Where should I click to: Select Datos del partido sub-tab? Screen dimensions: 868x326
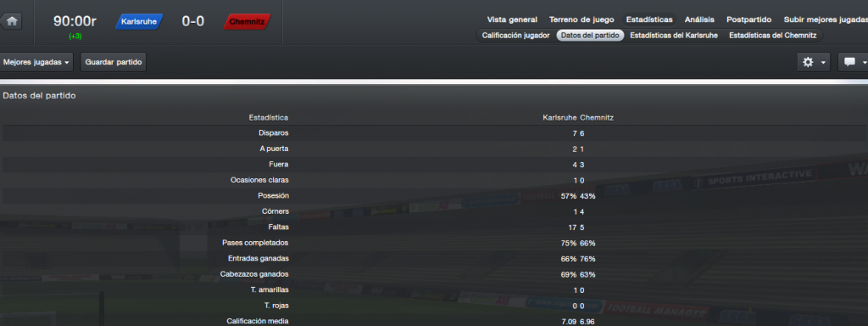pyautogui.click(x=590, y=35)
